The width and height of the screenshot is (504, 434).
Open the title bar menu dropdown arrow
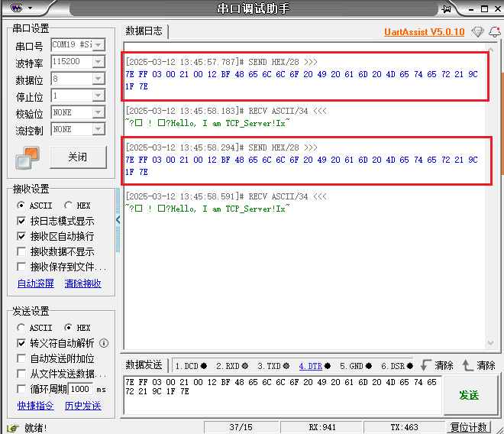[x=31, y=8]
